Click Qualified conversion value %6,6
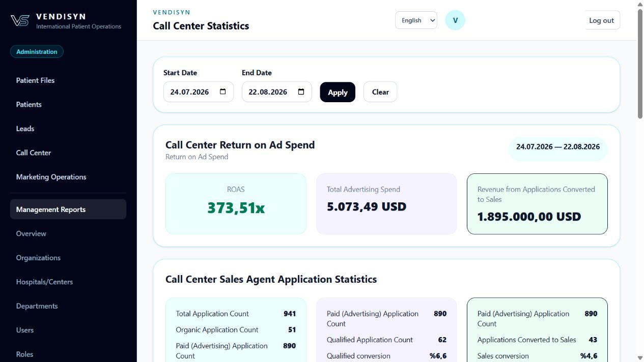Screen dimensions: 644x362 tap(438, 356)
